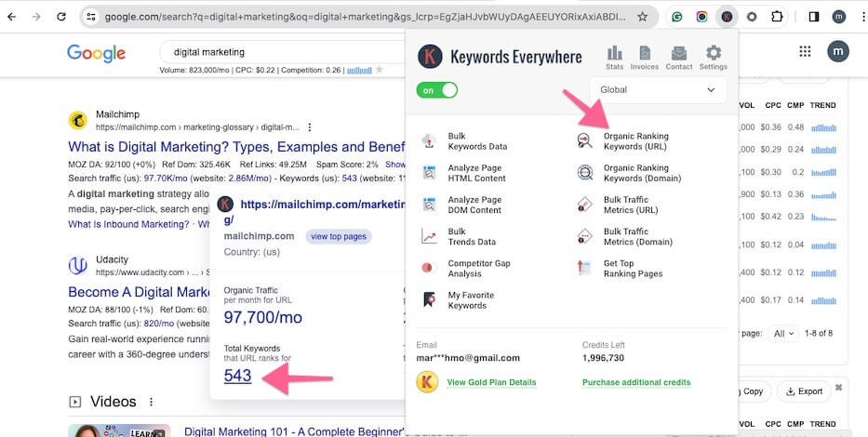Click the site info icon in address bar

(x=91, y=17)
